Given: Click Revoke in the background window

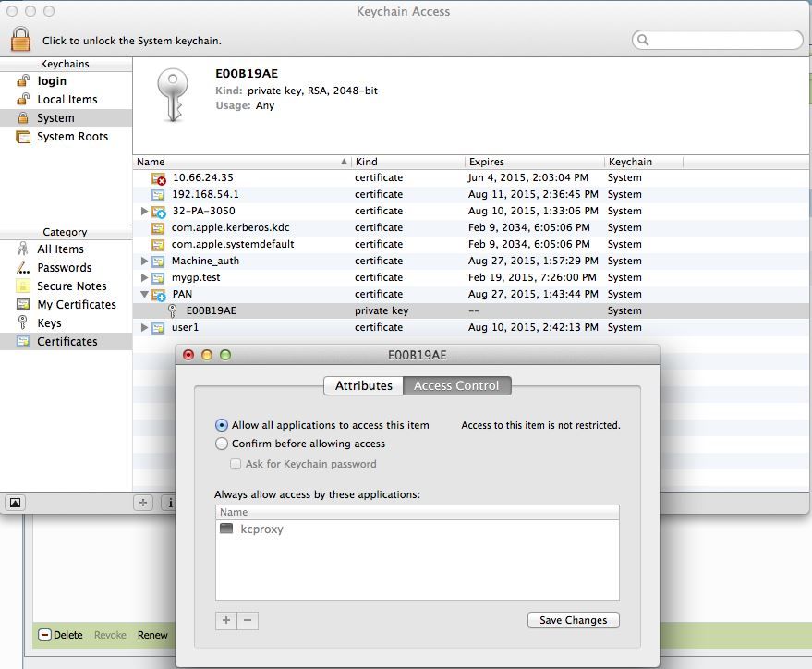Looking at the screenshot, I should pos(110,635).
